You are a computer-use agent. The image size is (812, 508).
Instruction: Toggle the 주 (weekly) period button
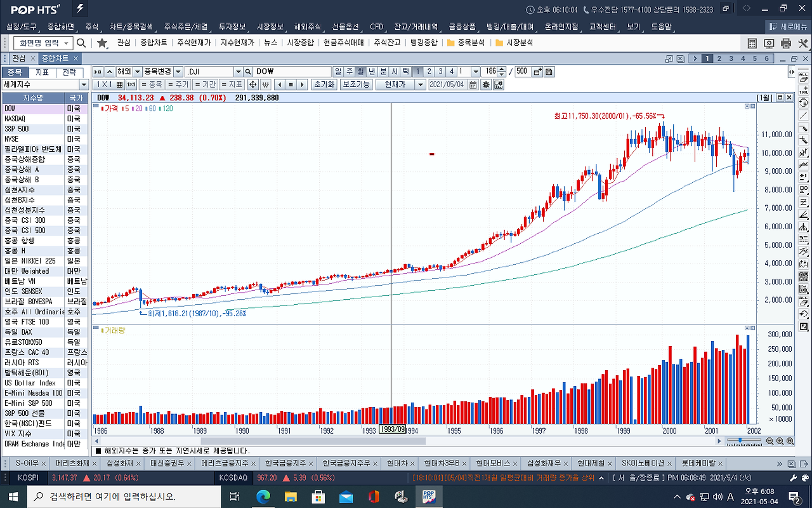[x=349, y=72]
